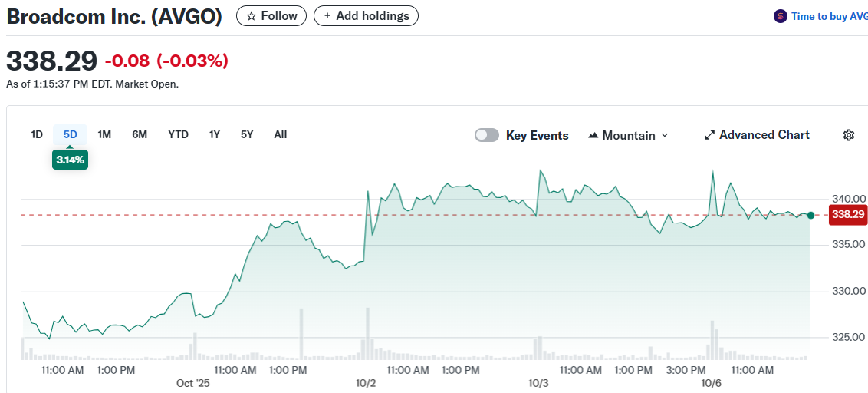Viewport: 868px width, 393px height.
Task: Select the 1D time range tab
Action: click(37, 134)
